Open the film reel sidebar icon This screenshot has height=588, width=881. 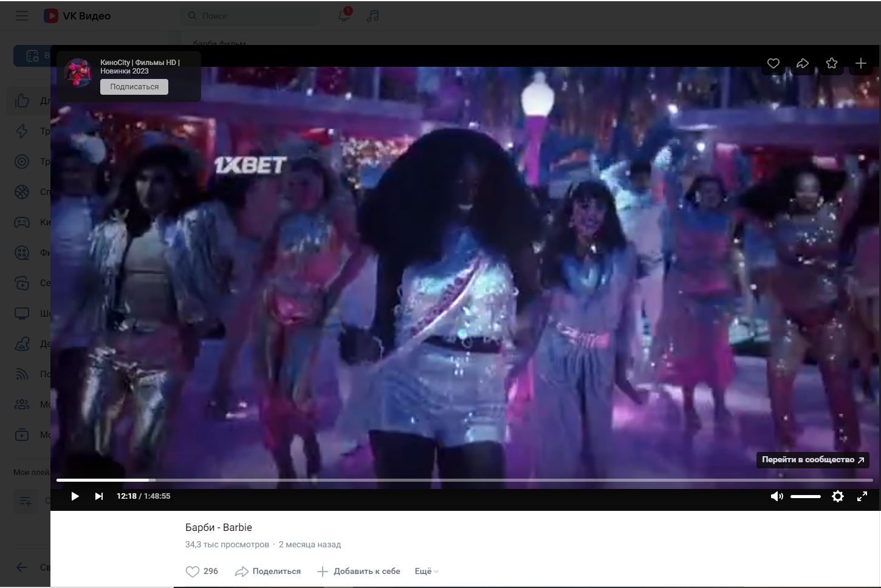click(22, 253)
